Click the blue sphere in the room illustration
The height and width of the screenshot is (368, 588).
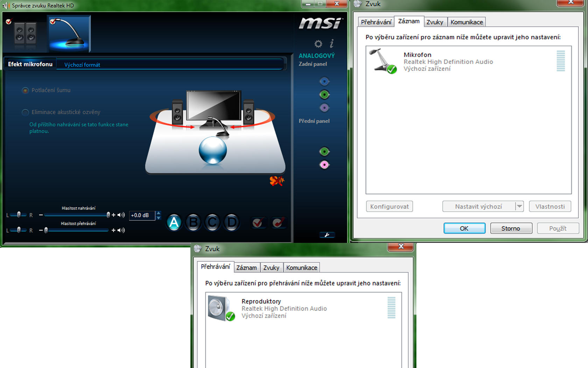click(213, 150)
